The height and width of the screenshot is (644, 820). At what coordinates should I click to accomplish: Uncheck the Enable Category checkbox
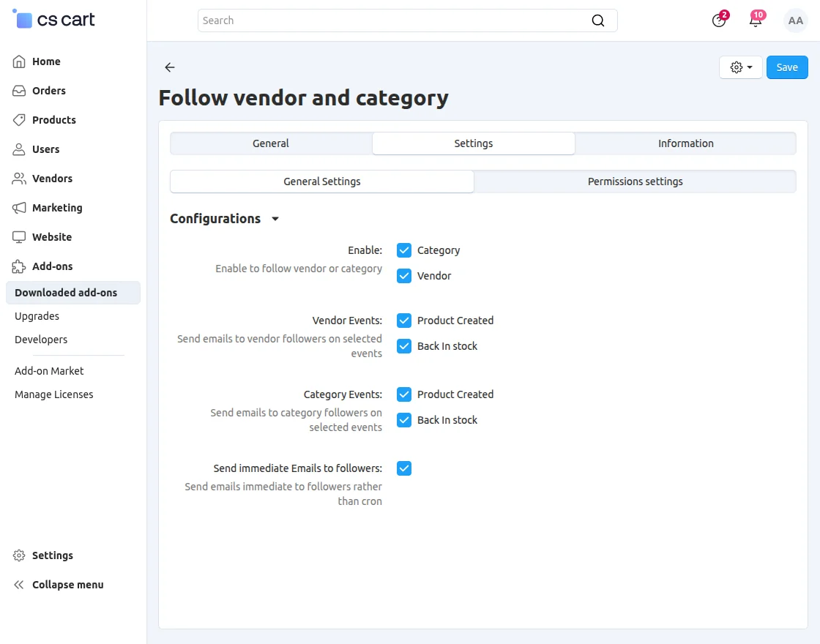pyautogui.click(x=403, y=250)
